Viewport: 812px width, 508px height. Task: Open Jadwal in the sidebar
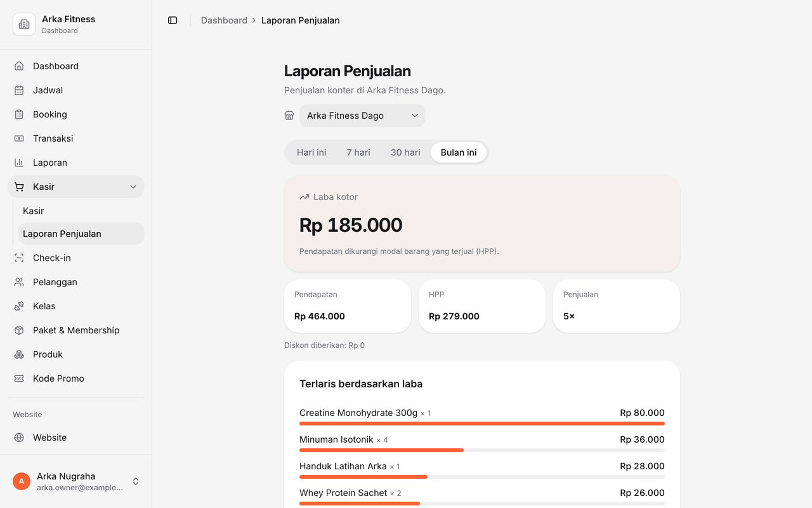[x=76, y=90]
